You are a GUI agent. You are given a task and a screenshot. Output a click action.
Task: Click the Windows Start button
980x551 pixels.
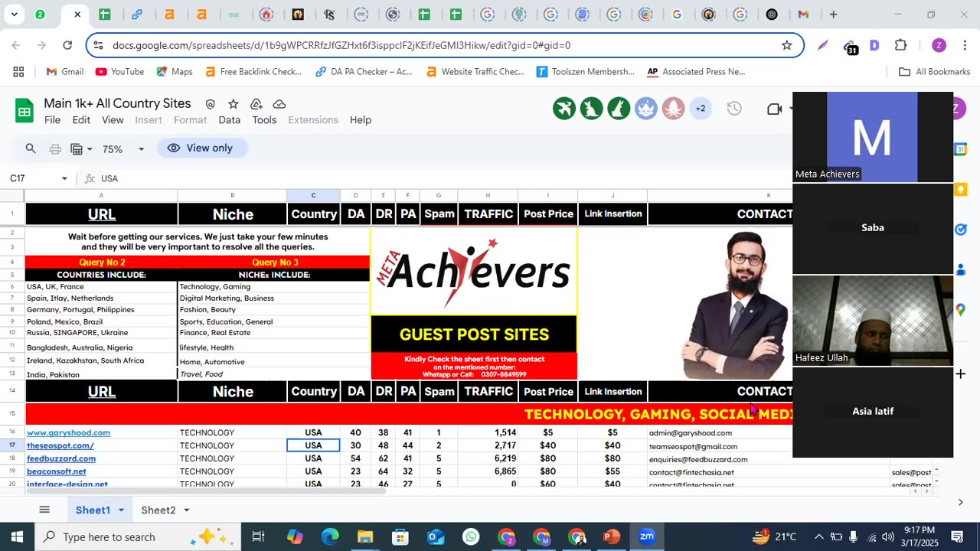pos(17,536)
